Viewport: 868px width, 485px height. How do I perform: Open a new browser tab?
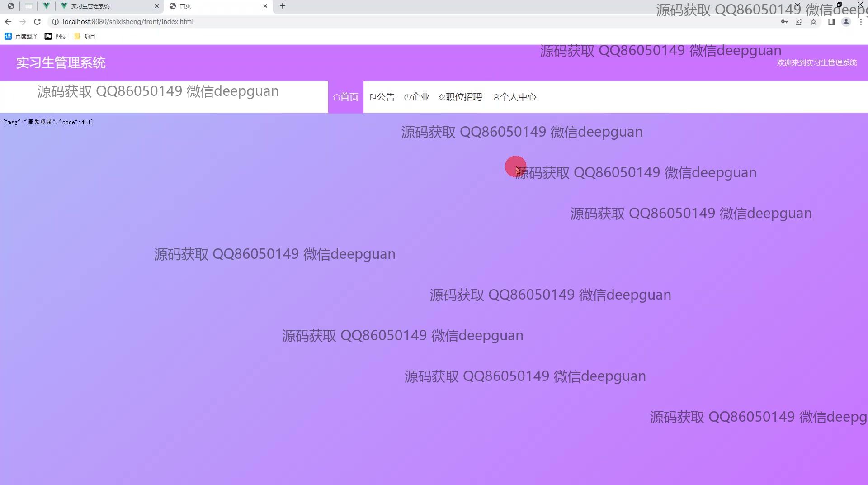coord(283,6)
